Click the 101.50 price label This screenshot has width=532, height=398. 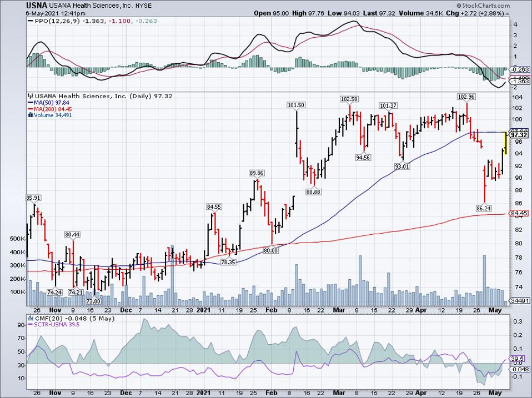296,105
